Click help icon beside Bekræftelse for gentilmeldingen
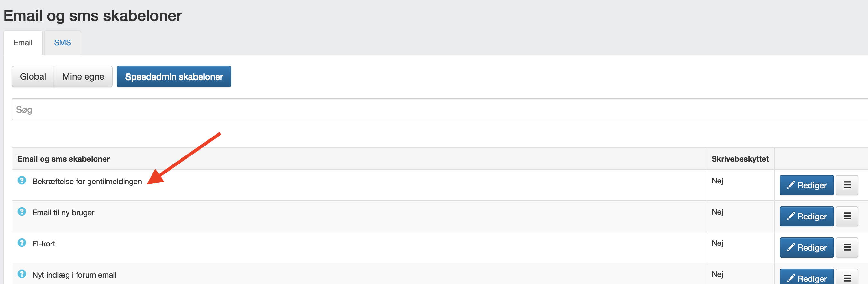The height and width of the screenshot is (284, 868). coord(22,180)
